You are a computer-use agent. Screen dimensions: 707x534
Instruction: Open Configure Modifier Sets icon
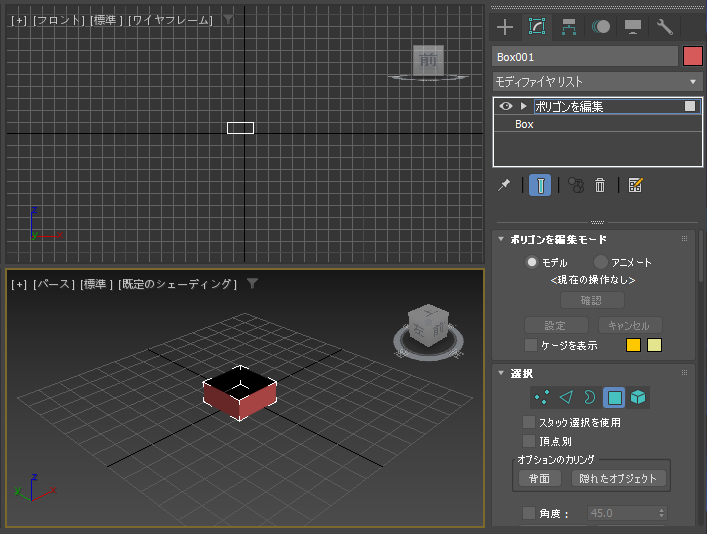pyautogui.click(x=635, y=185)
